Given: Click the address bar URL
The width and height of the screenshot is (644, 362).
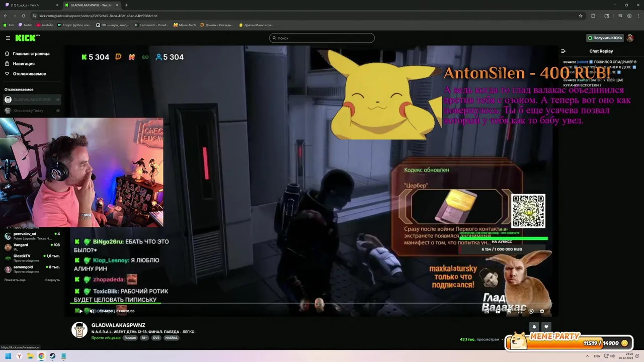Looking at the screenshot, I should 98,16.
